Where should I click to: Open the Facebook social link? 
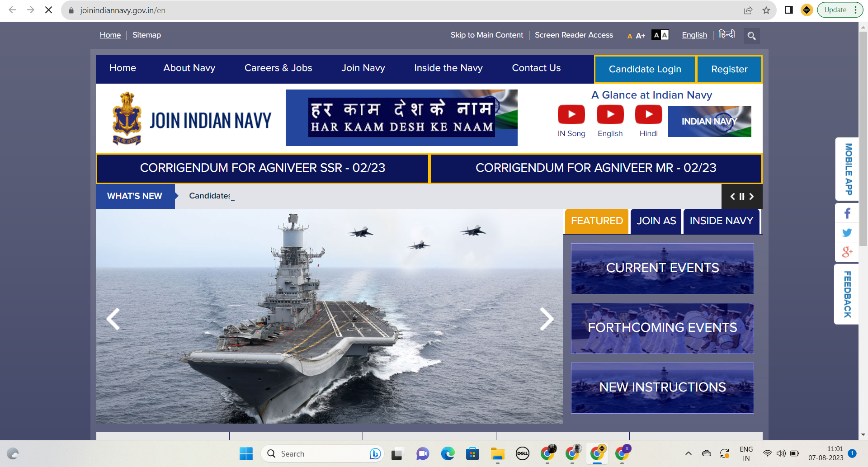(847, 213)
